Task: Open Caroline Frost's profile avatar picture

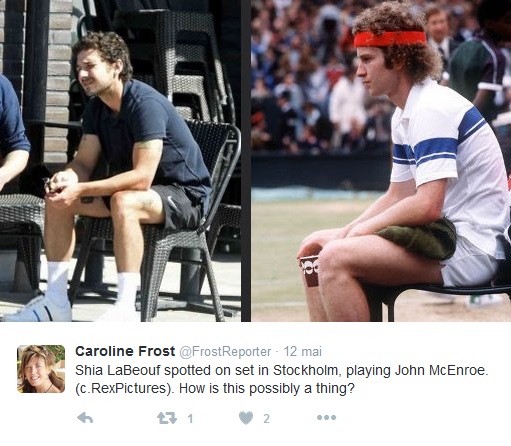Action: coord(41,369)
